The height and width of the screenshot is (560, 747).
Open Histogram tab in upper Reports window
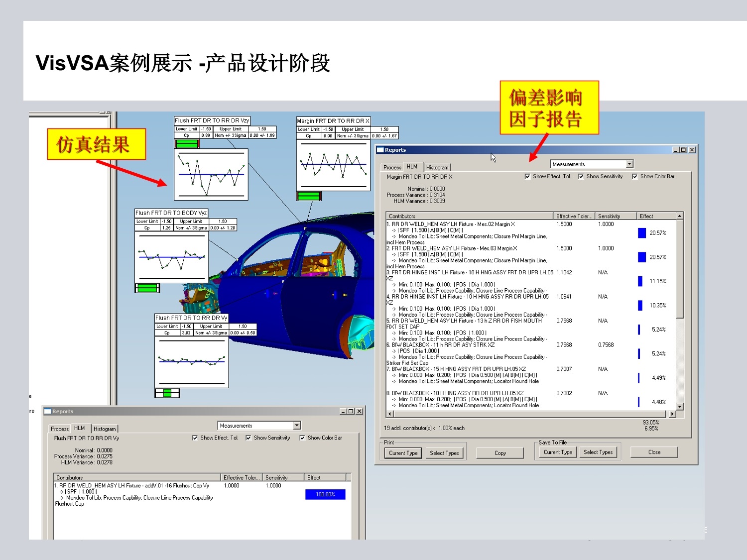pyautogui.click(x=437, y=167)
